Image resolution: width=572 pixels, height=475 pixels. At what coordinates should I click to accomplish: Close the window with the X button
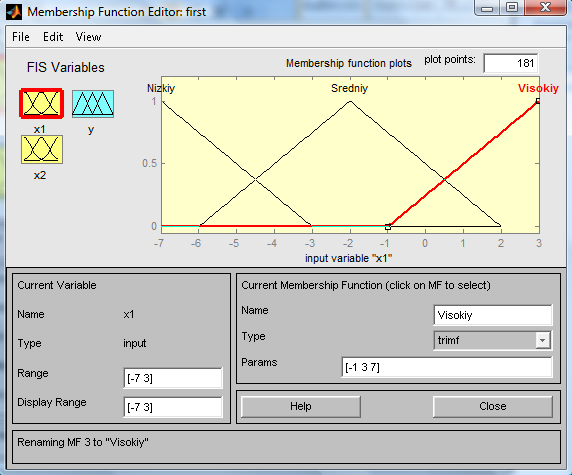click(545, 8)
